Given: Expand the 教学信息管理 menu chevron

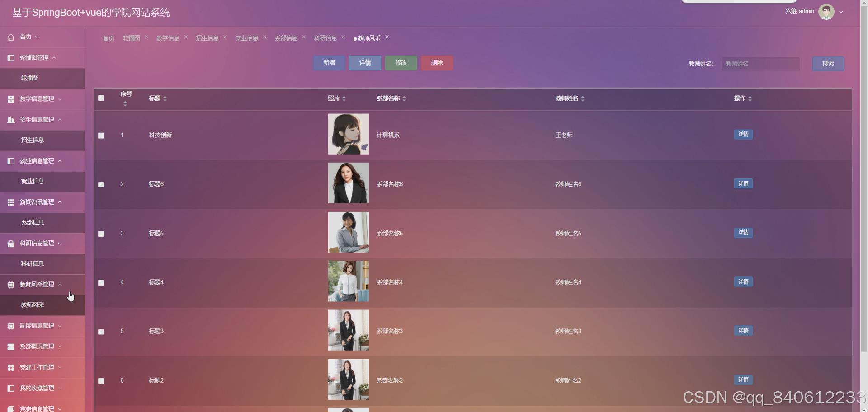Looking at the screenshot, I should (x=60, y=99).
